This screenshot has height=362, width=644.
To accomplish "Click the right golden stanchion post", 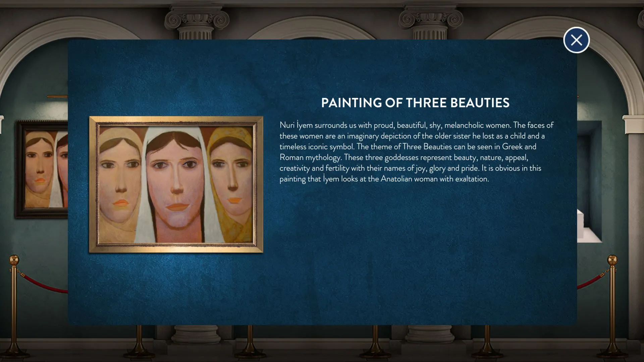I will pyautogui.click(x=612, y=302).
